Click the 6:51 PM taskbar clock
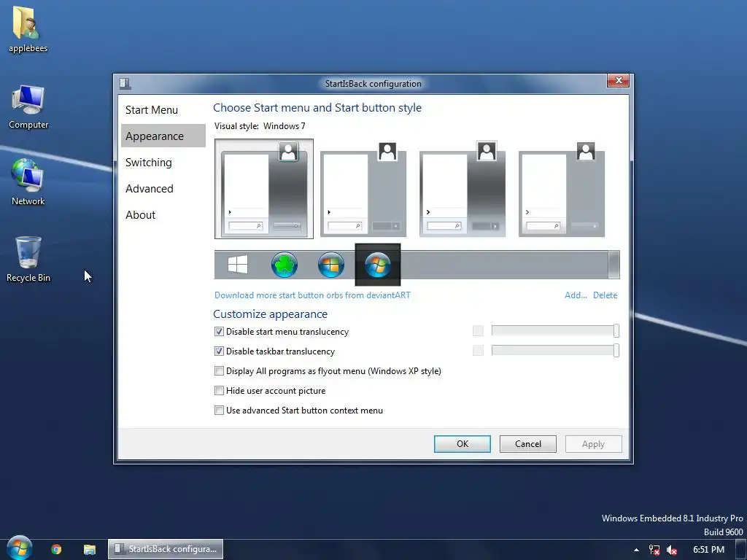 tap(708, 550)
